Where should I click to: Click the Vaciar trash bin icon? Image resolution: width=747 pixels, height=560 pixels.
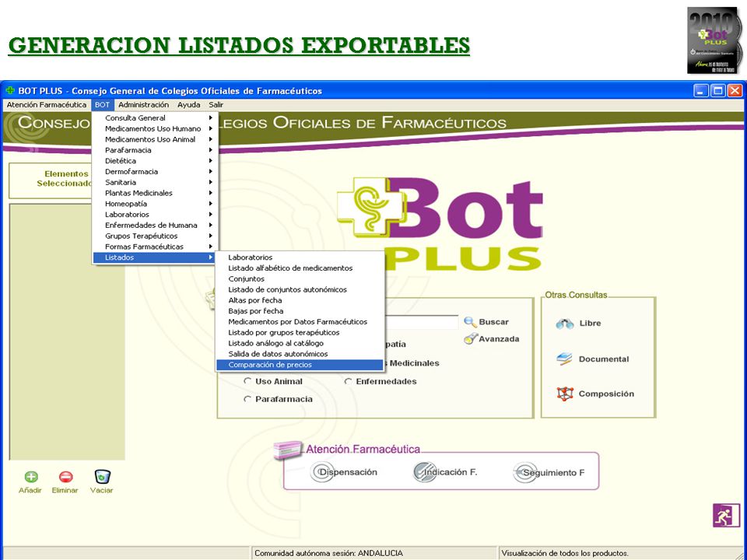pyautogui.click(x=103, y=477)
